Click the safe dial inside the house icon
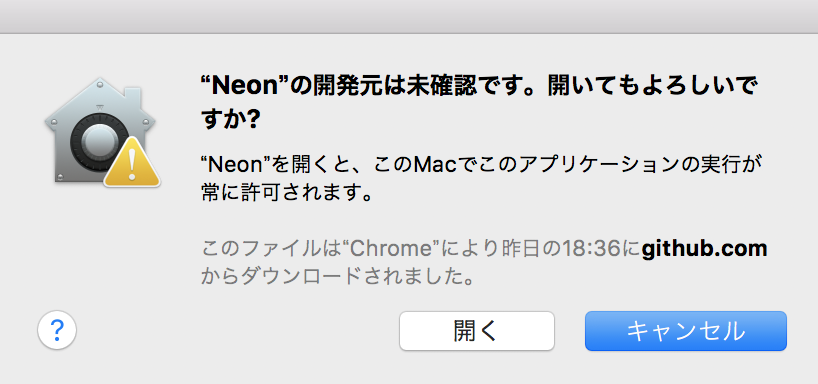 pos(97,141)
